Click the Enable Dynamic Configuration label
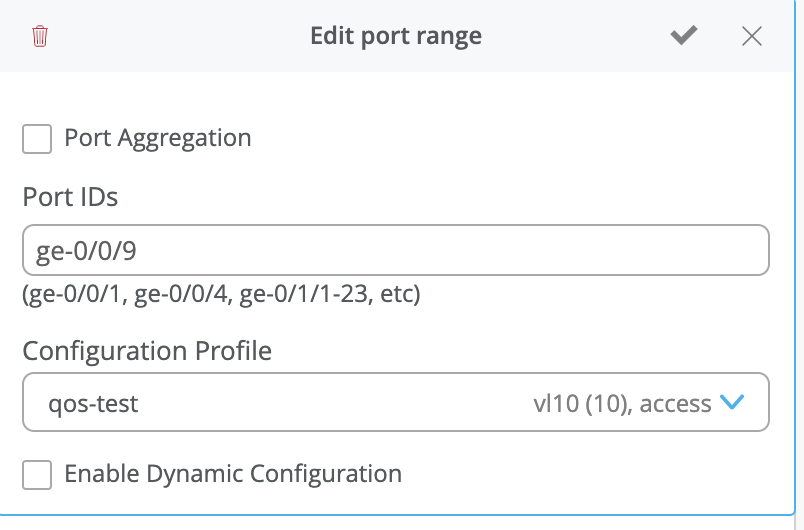The image size is (804, 530). pyautogui.click(x=233, y=474)
